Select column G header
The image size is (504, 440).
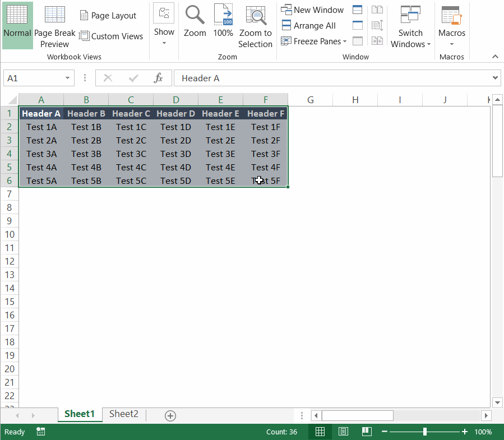[310, 100]
